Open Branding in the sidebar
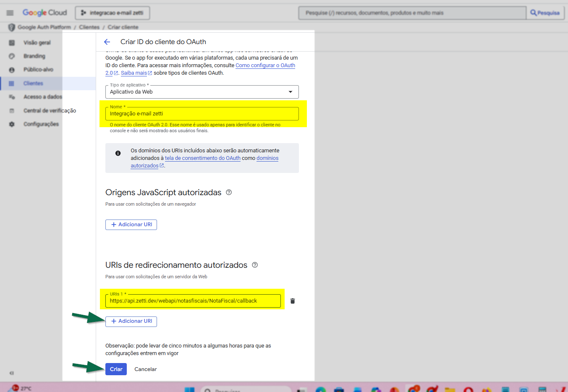This screenshot has height=392, width=568. [x=34, y=56]
